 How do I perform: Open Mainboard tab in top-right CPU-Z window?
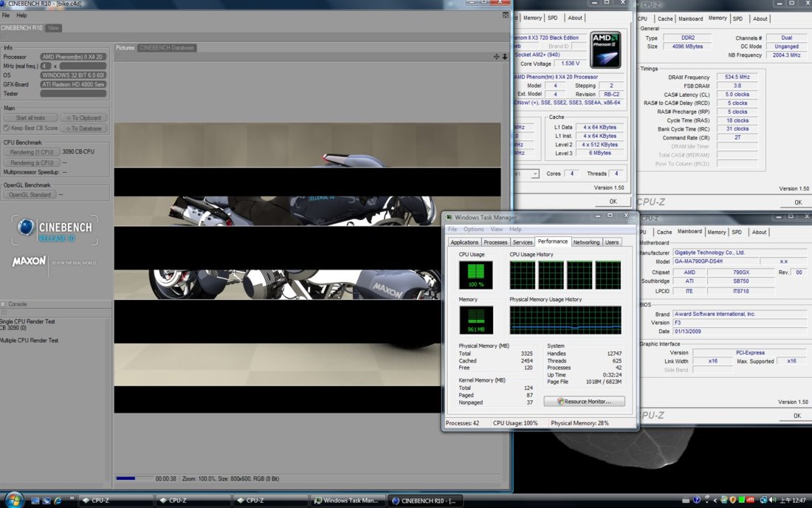click(690, 18)
